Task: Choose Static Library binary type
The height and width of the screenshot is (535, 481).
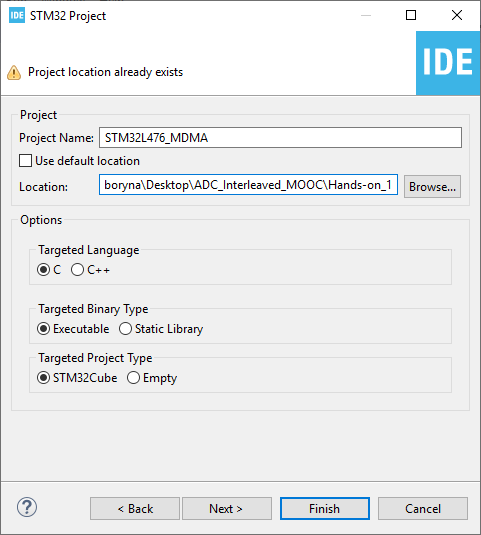Action: pos(126,329)
